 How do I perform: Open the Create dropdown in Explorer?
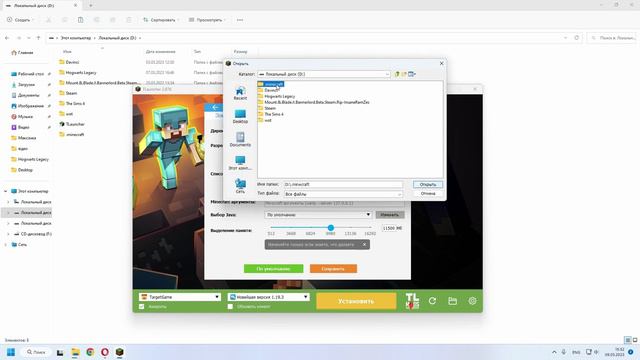(x=20, y=20)
